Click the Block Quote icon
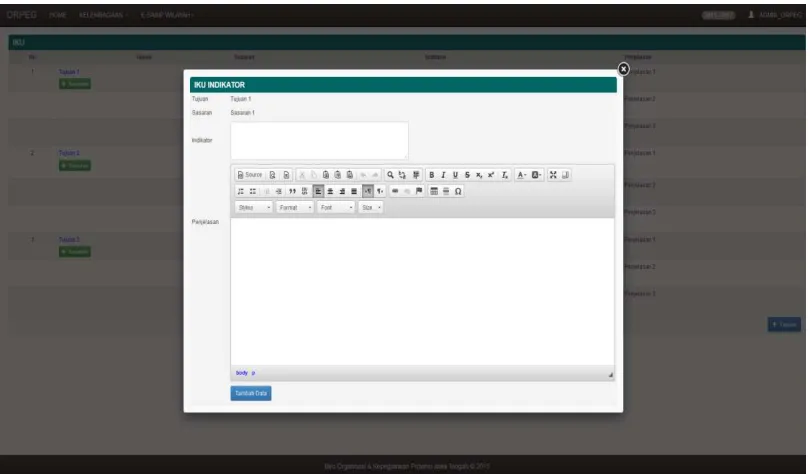Screen dimensions: 810x474 [x=292, y=192]
